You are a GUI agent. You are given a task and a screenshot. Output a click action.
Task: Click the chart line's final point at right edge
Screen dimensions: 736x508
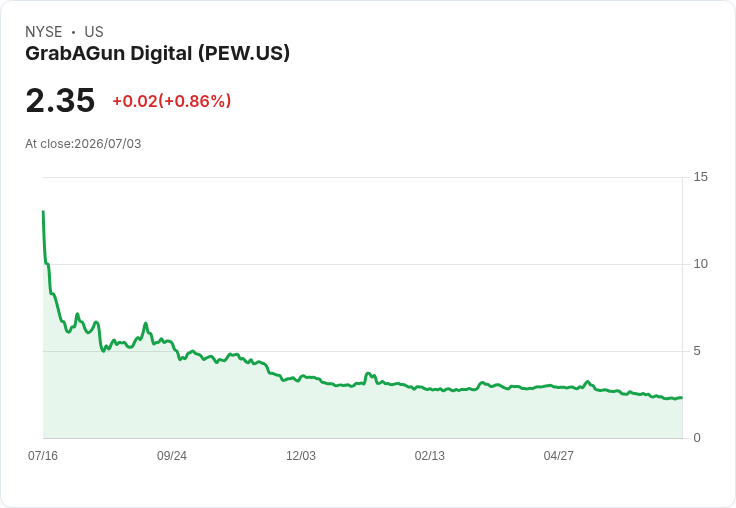pos(682,398)
